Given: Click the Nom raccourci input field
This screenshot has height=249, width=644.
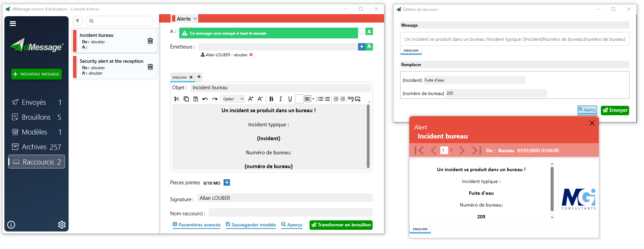Looking at the screenshot, I should pos(290,213).
